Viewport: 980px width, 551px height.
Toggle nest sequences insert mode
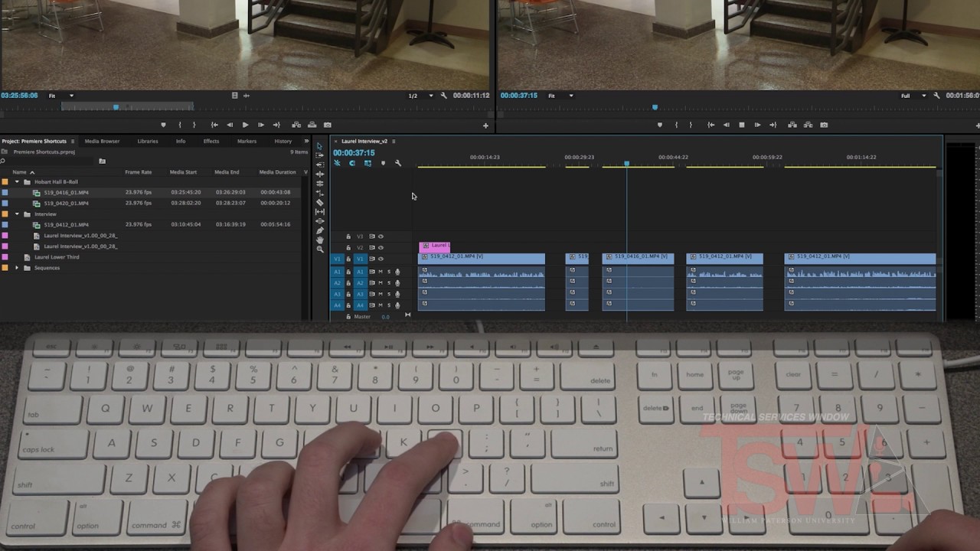[x=337, y=163]
